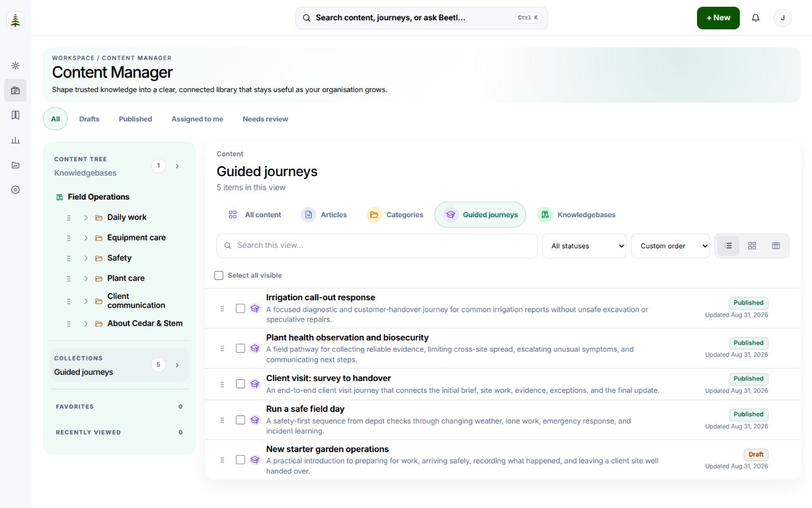Open the New starter garden operations title

click(328, 449)
